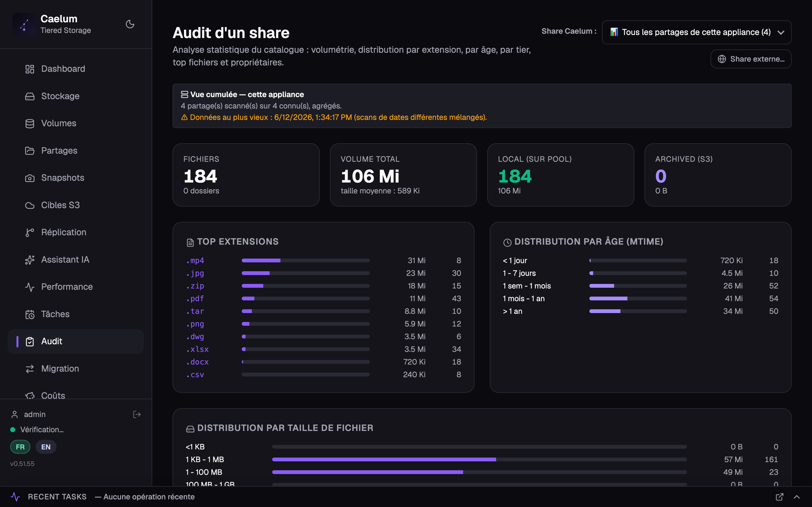Switch language to EN
The image size is (812, 507).
46,447
